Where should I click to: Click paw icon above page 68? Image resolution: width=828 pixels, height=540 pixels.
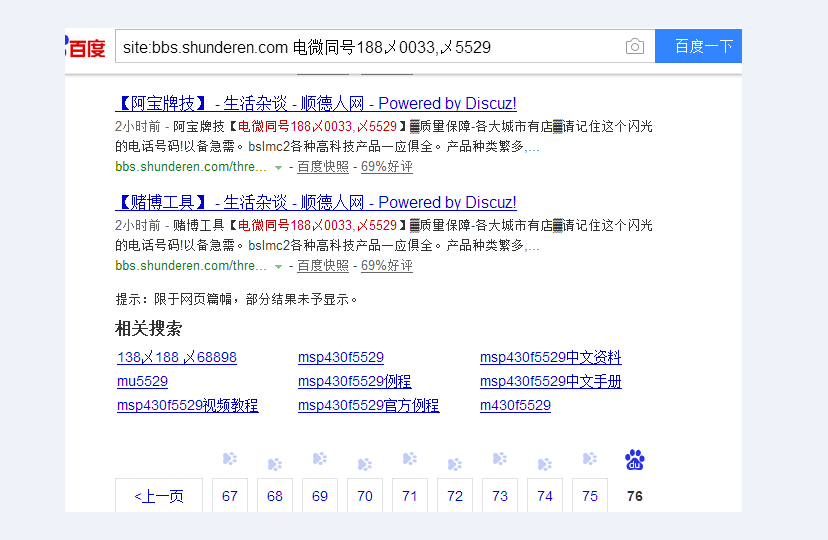(x=275, y=465)
